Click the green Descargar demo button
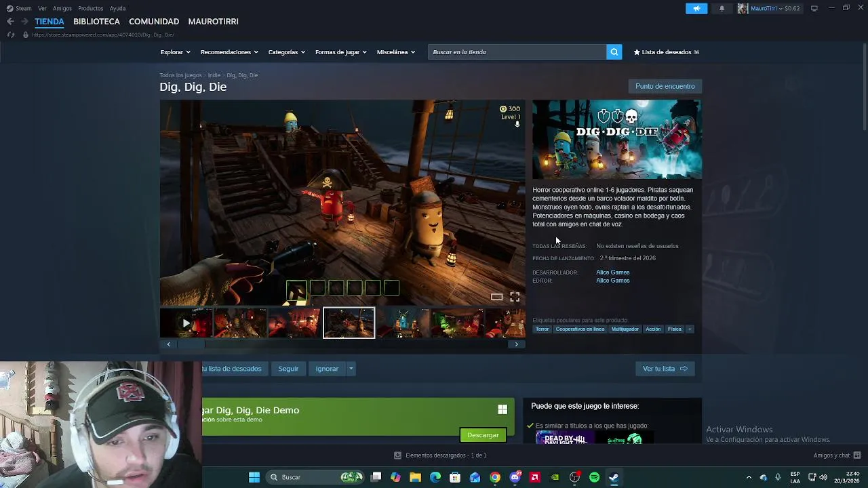The height and width of the screenshot is (488, 868). point(483,435)
